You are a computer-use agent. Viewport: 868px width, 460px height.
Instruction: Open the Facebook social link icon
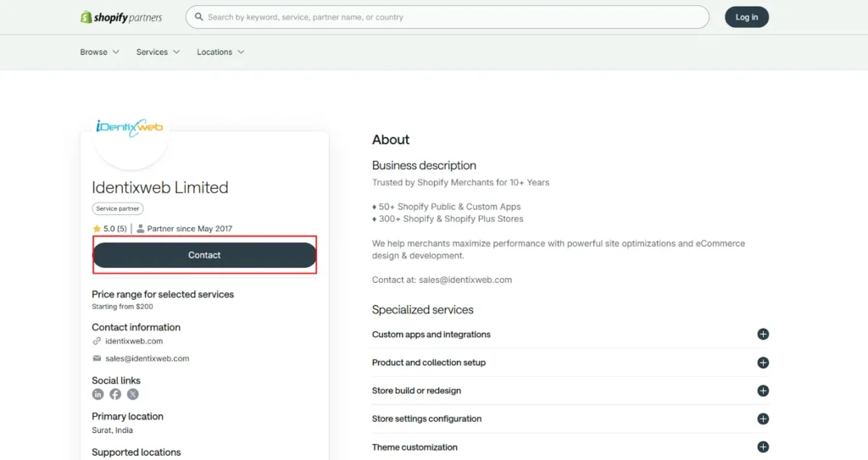click(x=115, y=394)
